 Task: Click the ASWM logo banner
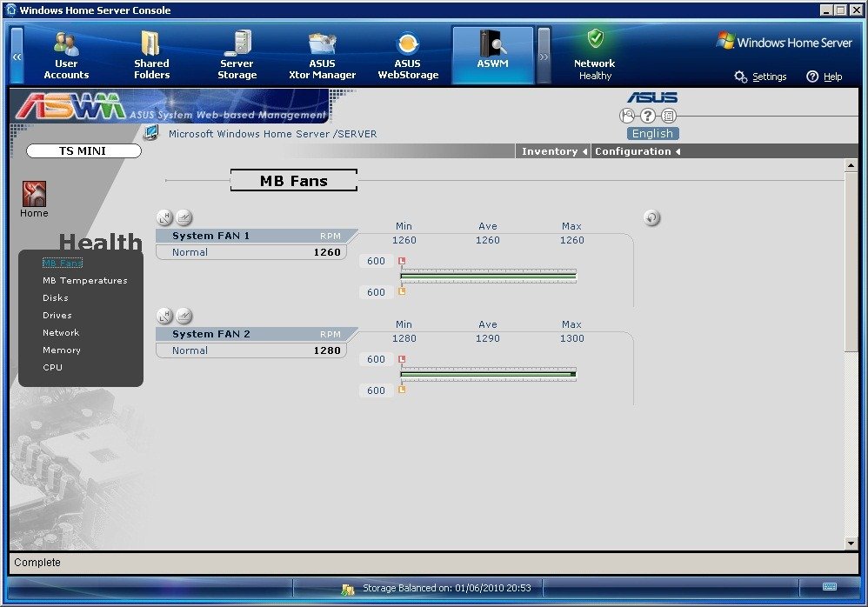[171, 106]
